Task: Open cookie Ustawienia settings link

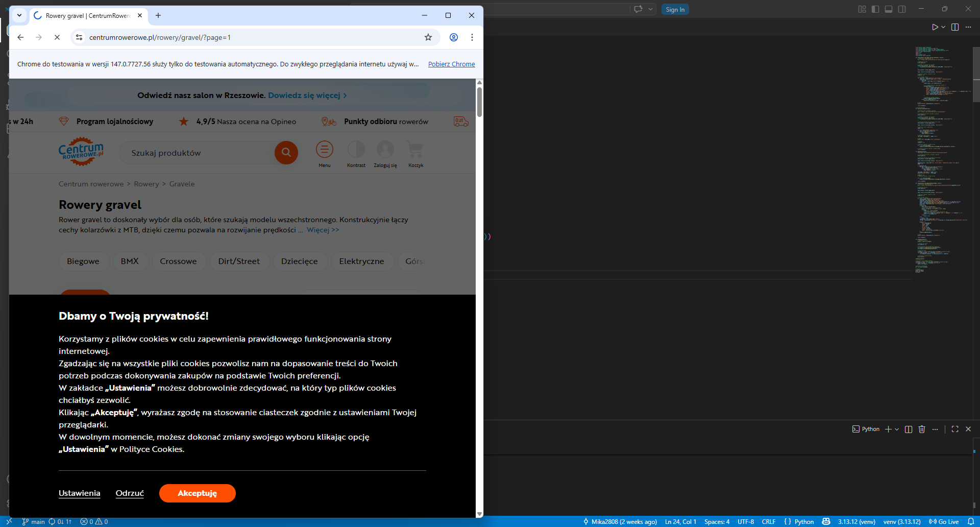Action: point(79,493)
